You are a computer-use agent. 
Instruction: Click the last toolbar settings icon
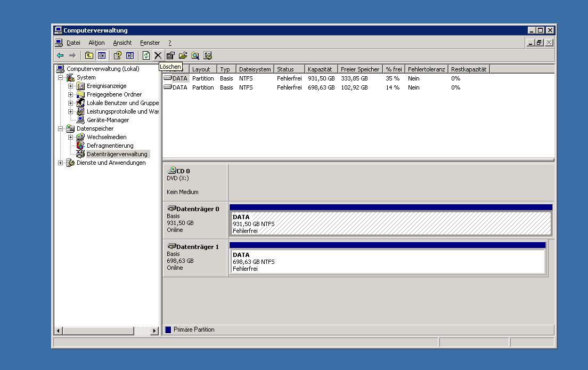[208, 55]
